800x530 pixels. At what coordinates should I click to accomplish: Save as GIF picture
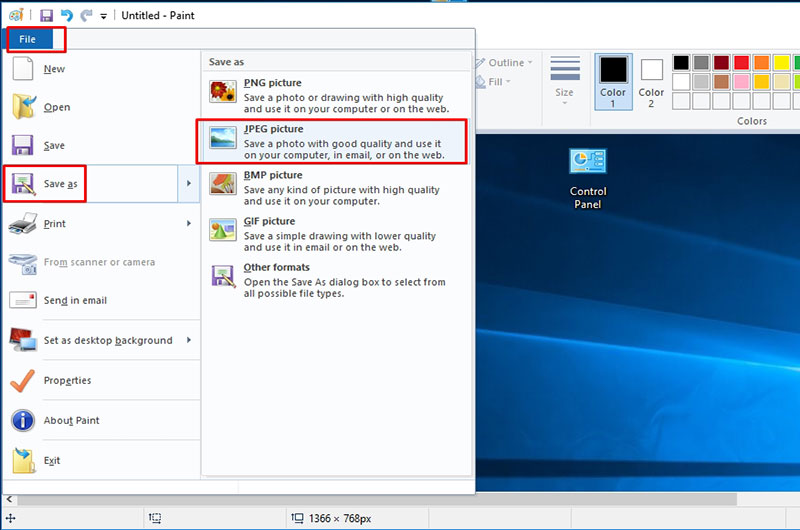tap(337, 234)
